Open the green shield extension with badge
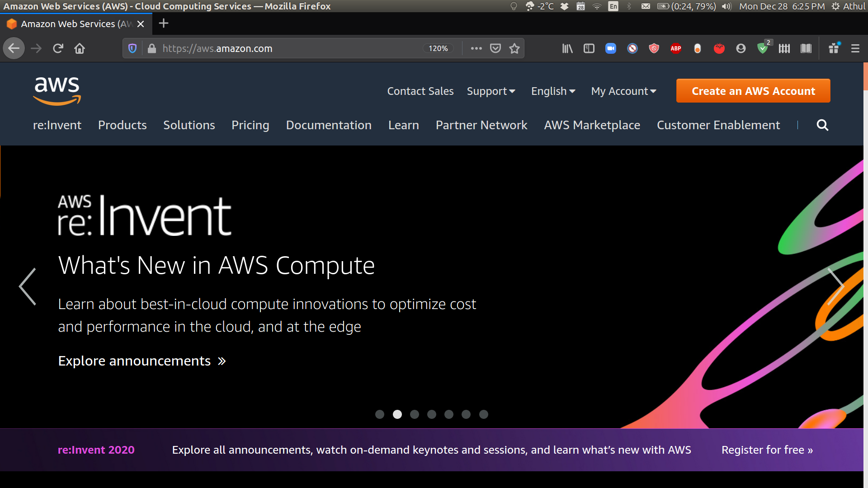The height and width of the screenshot is (488, 868). click(x=763, y=47)
